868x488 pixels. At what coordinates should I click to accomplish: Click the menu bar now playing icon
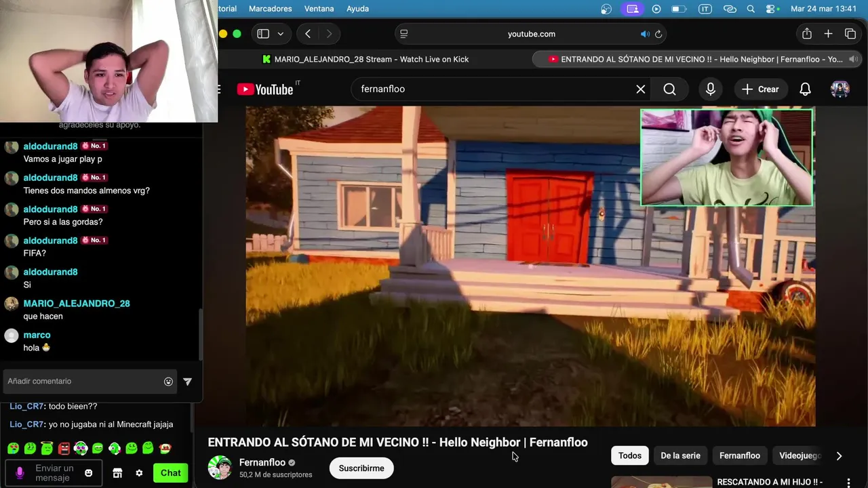[x=656, y=9]
